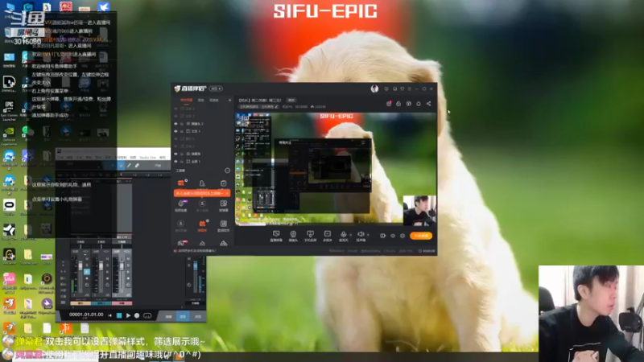The image size is (644, 362).
Task: Switch to the third scene tab in Huya
Action: (214, 100)
